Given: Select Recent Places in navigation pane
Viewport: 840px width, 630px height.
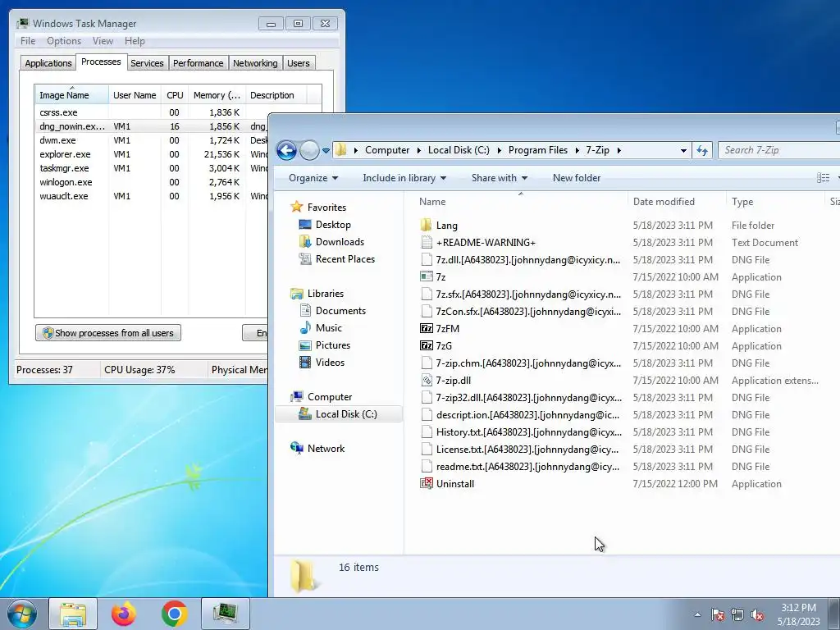Looking at the screenshot, I should tap(345, 258).
